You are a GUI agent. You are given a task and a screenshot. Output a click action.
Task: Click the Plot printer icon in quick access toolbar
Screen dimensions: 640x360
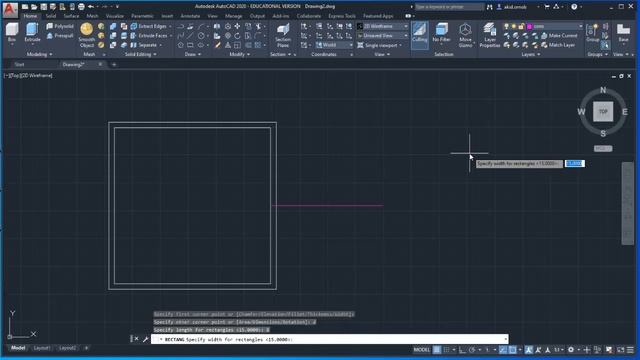(81, 7)
